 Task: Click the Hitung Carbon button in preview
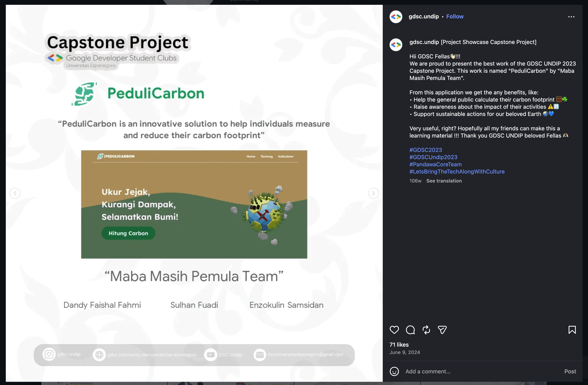point(128,233)
